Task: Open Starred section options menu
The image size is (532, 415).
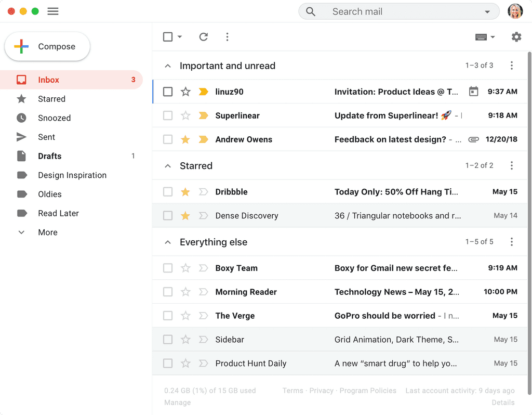Action: (x=512, y=165)
